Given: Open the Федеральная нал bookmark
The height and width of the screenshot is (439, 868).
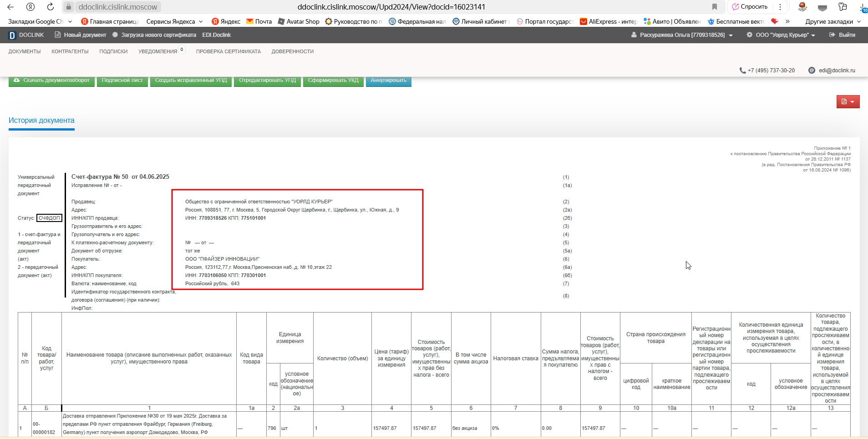Looking at the screenshot, I should point(417,21).
